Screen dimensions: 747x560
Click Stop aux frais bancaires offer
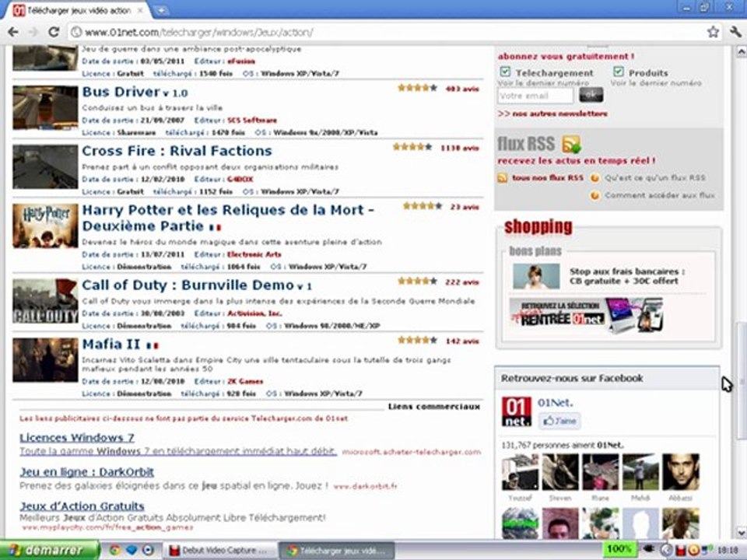pyautogui.click(x=627, y=276)
